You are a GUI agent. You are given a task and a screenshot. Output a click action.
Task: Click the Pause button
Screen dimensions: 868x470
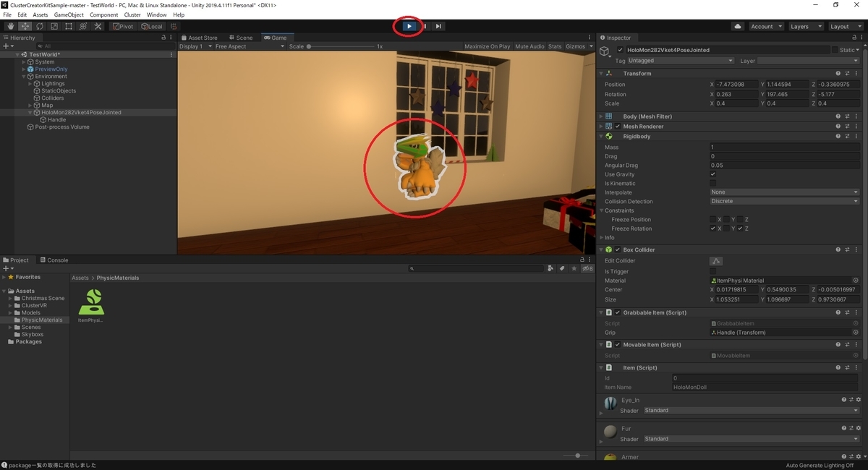(425, 26)
